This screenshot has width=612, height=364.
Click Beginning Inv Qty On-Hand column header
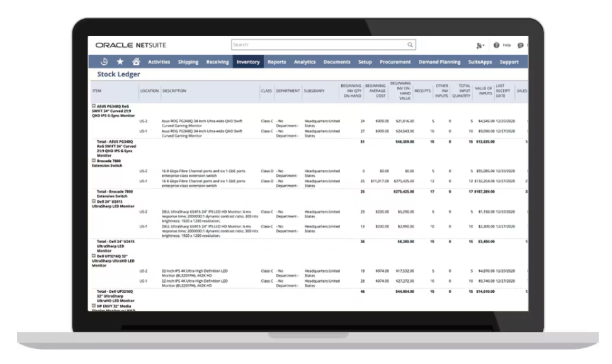click(351, 91)
